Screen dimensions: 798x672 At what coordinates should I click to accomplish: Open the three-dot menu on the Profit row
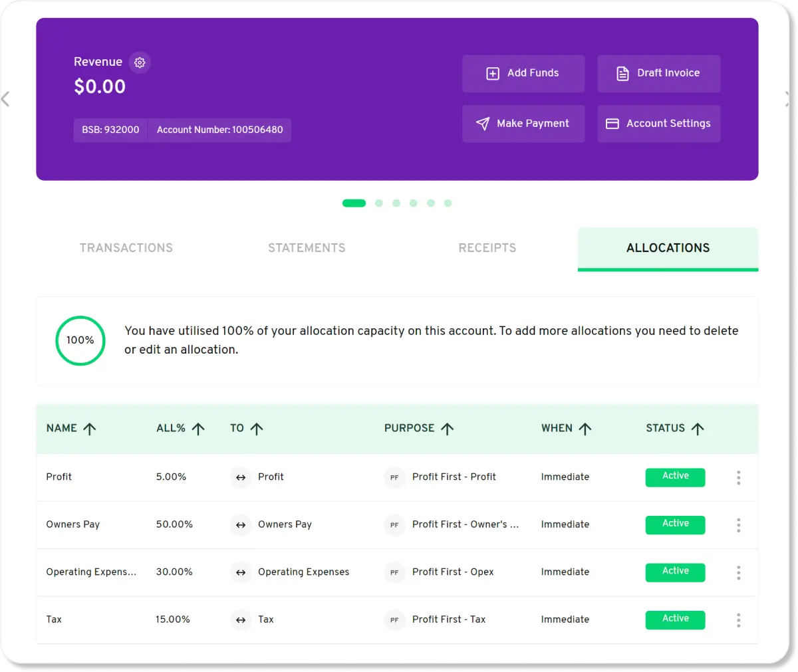tap(738, 477)
